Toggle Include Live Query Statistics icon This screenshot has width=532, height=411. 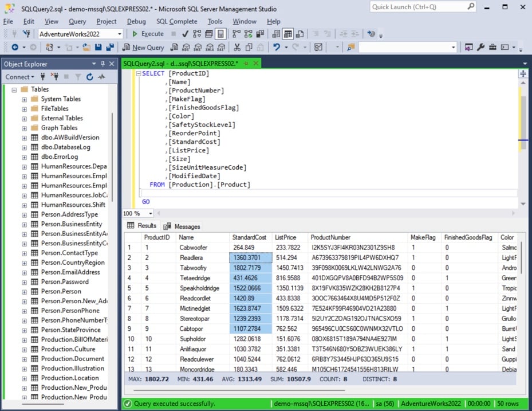point(249,34)
